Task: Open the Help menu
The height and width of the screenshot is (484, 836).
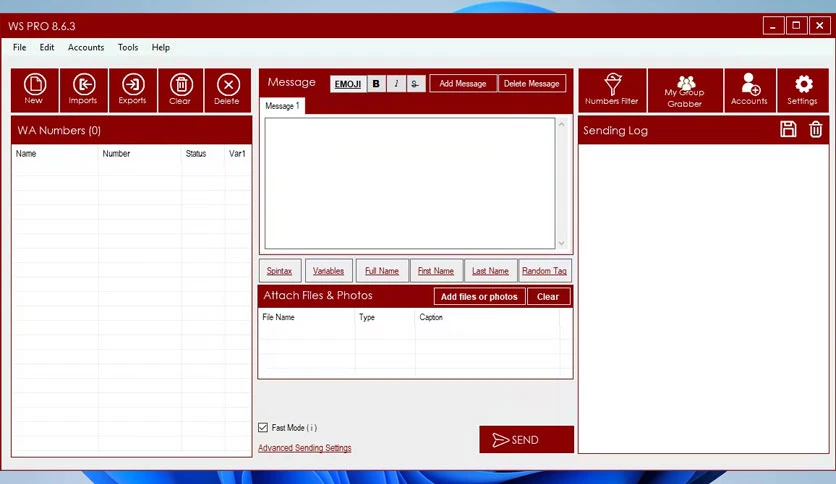Action: [x=160, y=47]
